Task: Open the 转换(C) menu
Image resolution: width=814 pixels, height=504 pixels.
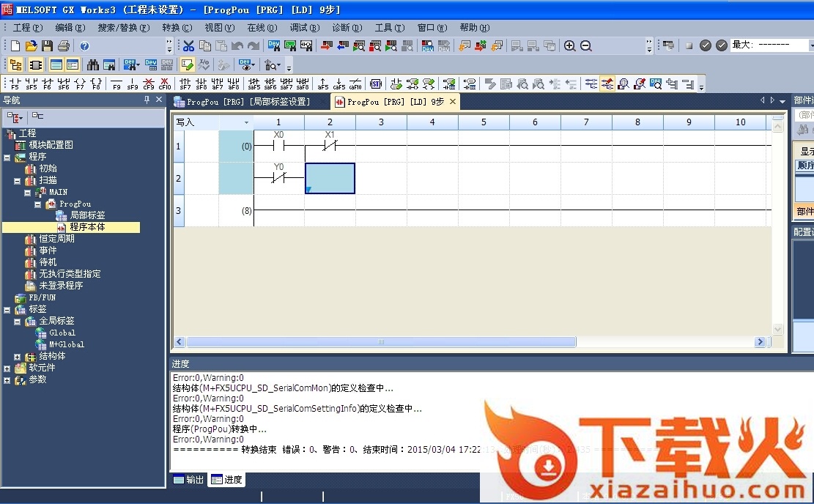Action: tap(176, 27)
